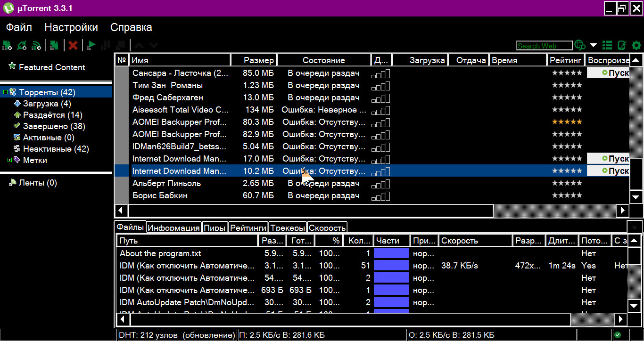Switch to the Скорость tab

pyautogui.click(x=327, y=228)
